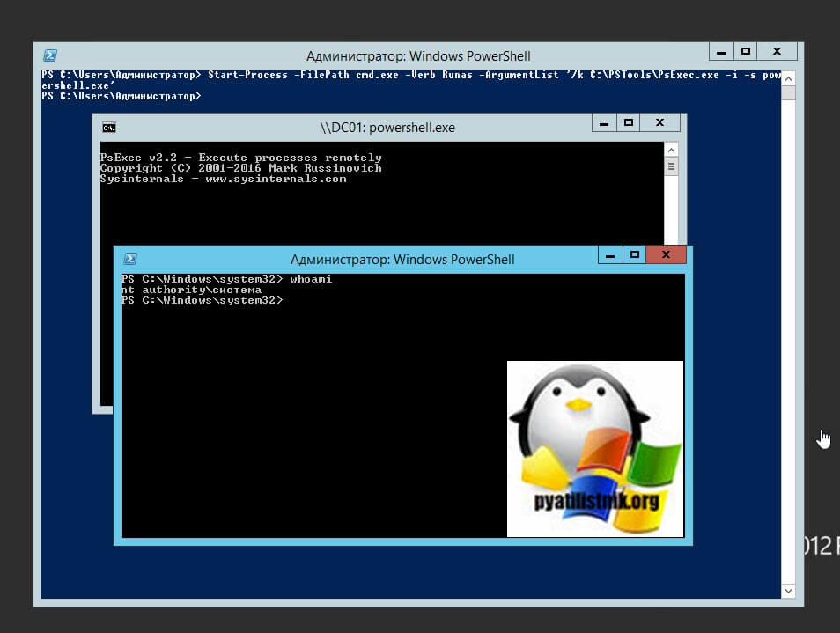Maximize the outer Administrator PowerShell window

coord(745,51)
